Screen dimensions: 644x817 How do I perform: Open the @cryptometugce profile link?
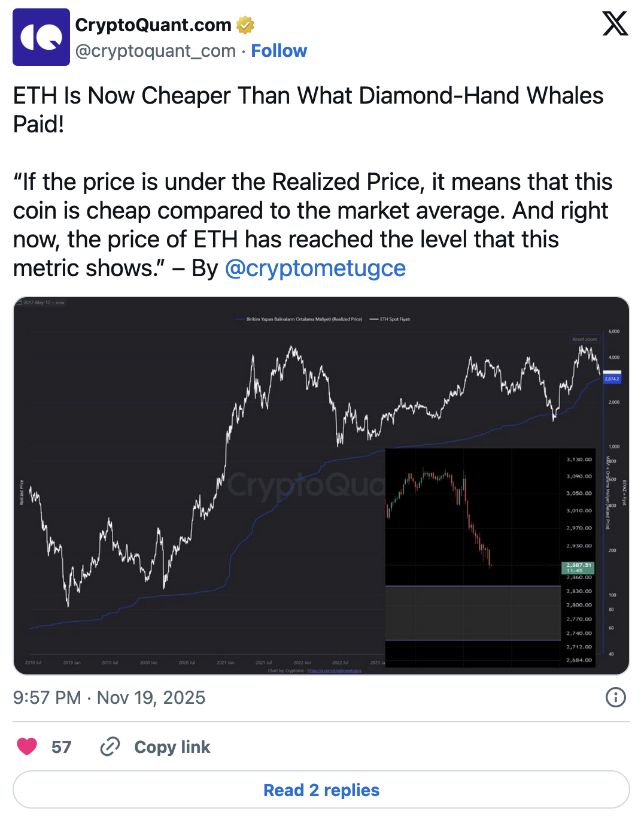tap(315, 268)
